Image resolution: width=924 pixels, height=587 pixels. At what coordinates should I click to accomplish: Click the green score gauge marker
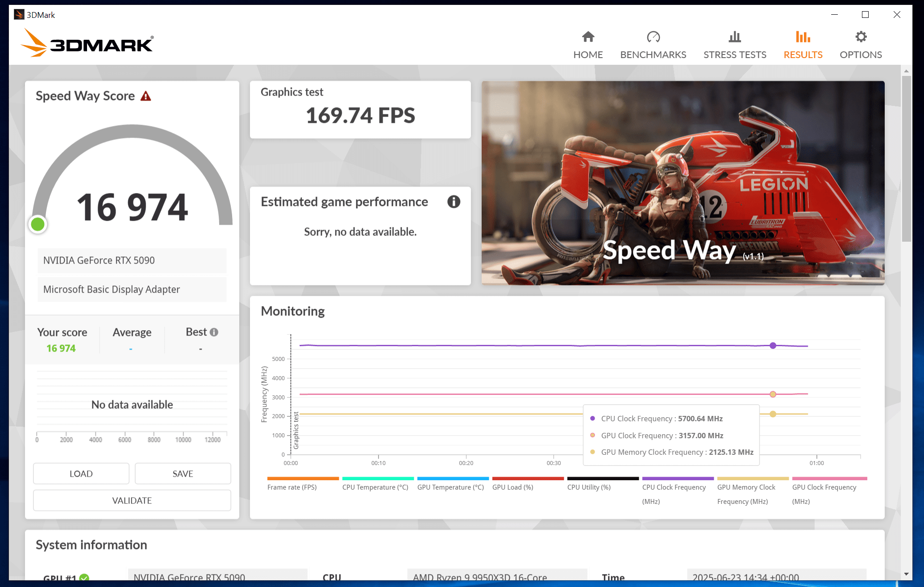click(x=38, y=224)
